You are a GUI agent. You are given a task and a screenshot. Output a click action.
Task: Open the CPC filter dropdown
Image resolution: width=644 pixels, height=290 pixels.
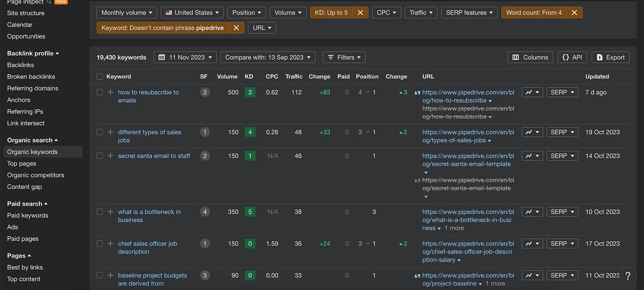387,13
